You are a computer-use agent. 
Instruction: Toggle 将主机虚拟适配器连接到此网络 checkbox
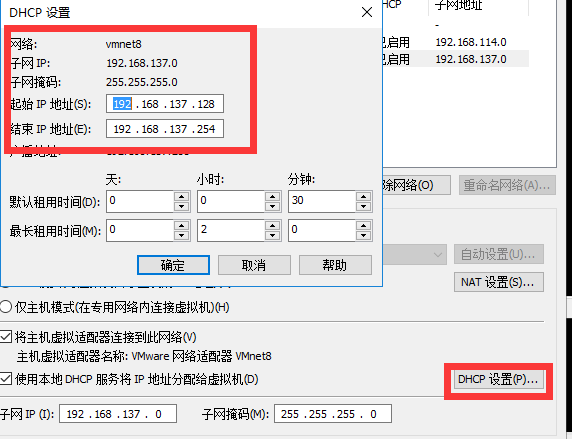tap(5, 336)
